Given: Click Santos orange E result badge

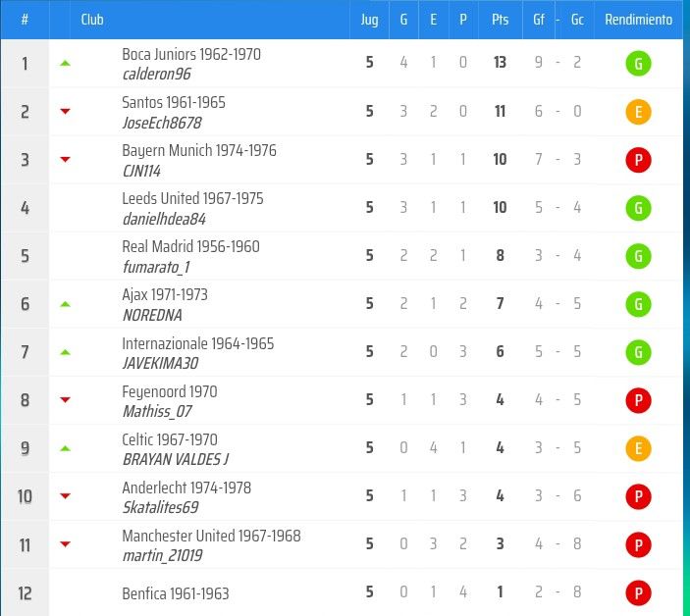Looking at the screenshot, I should [x=638, y=112].
